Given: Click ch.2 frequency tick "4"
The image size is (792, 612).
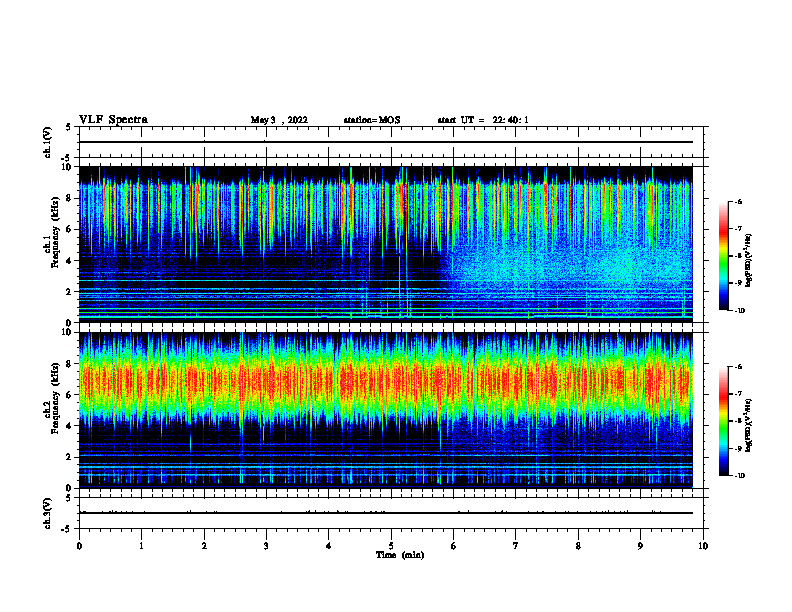Looking at the screenshot, I should click(70, 426).
